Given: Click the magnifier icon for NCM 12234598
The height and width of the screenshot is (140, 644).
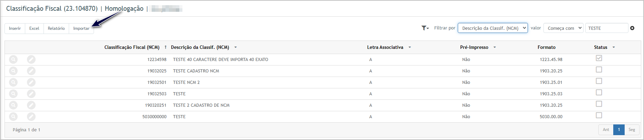Looking at the screenshot, I should 13,60.
